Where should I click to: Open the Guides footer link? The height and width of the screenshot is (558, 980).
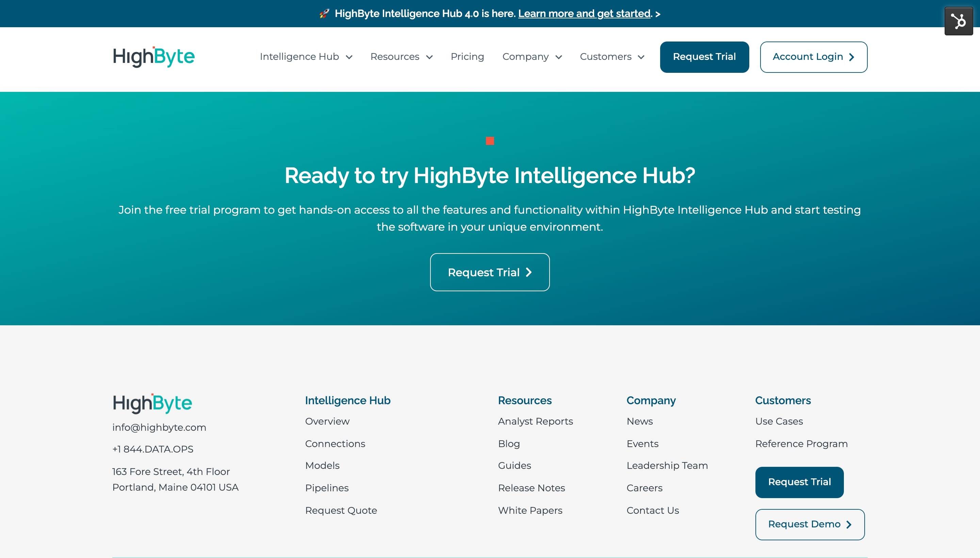click(514, 465)
